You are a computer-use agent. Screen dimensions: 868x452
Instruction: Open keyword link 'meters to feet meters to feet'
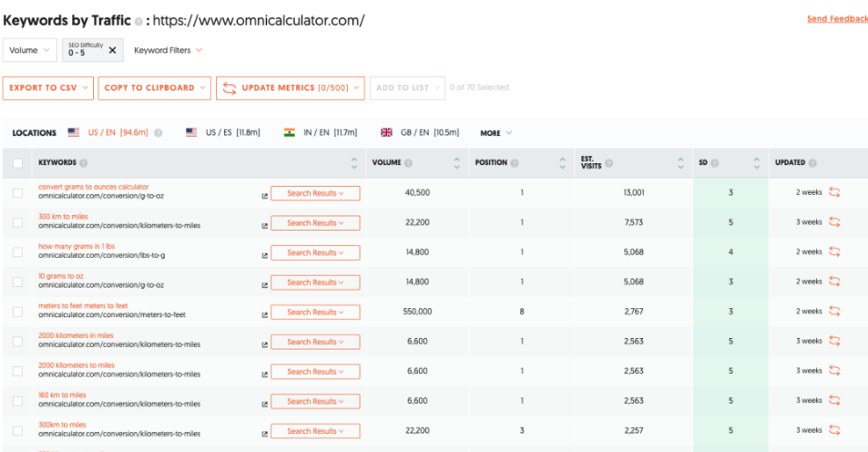coord(83,306)
